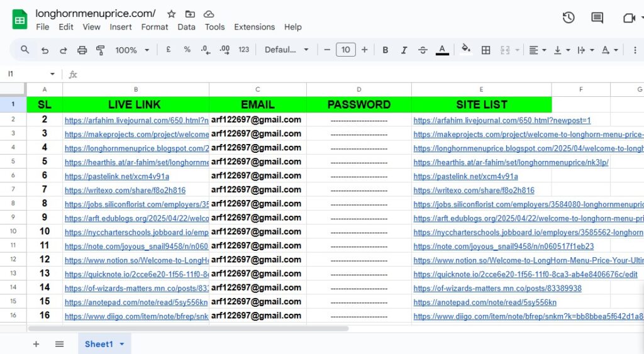Choose fill color paint bucket
The height and width of the screenshot is (354, 644).
pyautogui.click(x=466, y=50)
